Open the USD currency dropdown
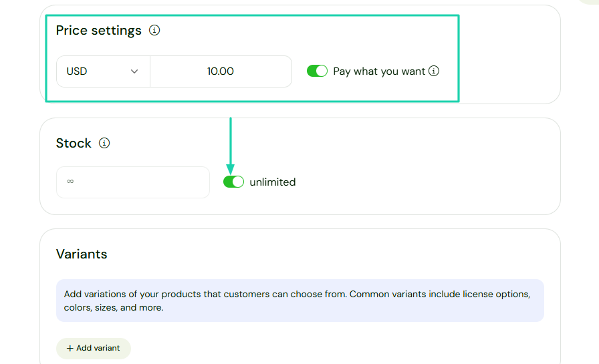 click(103, 71)
